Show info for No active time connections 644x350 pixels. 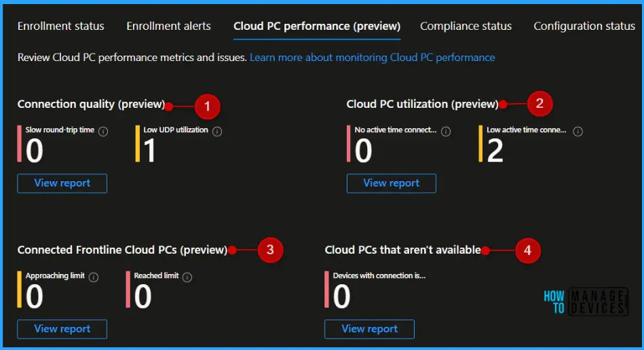446,132
